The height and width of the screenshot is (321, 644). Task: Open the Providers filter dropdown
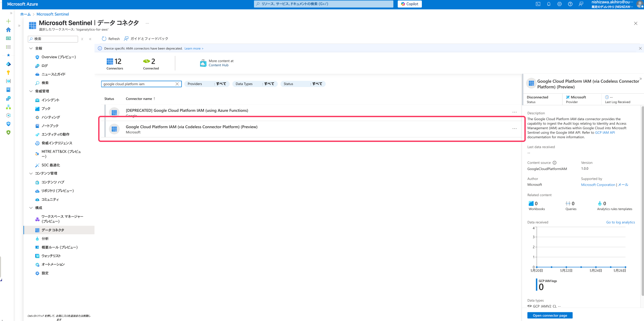(x=207, y=84)
